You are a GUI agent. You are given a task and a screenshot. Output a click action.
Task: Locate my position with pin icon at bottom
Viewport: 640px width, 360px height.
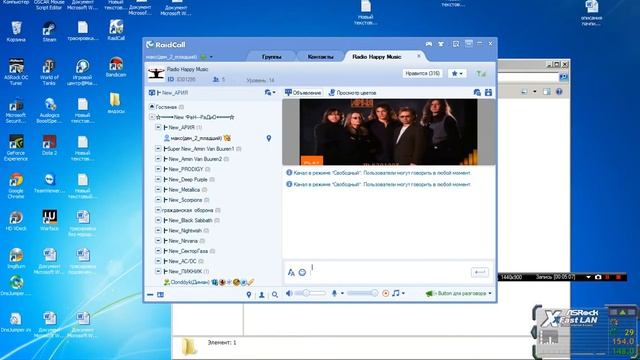click(249, 294)
